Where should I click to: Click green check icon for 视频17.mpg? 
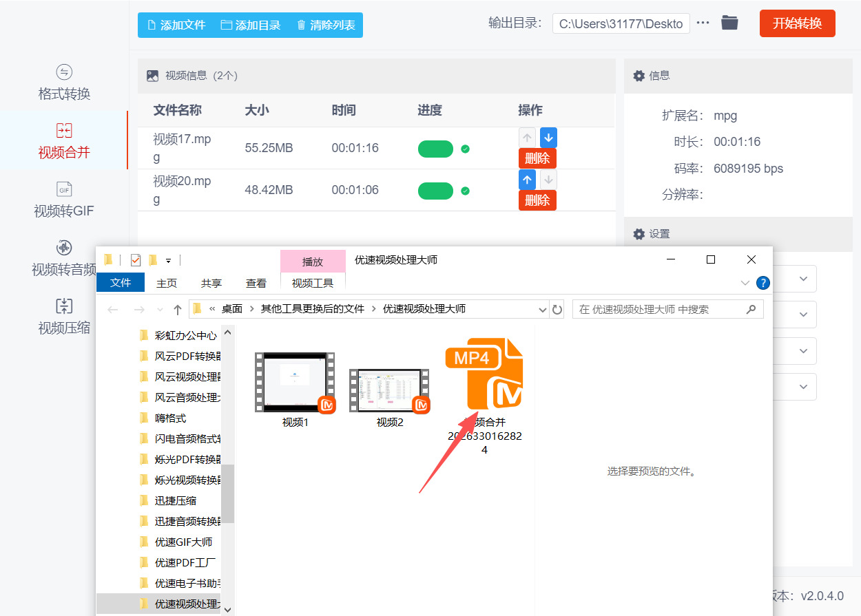(x=465, y=149)
